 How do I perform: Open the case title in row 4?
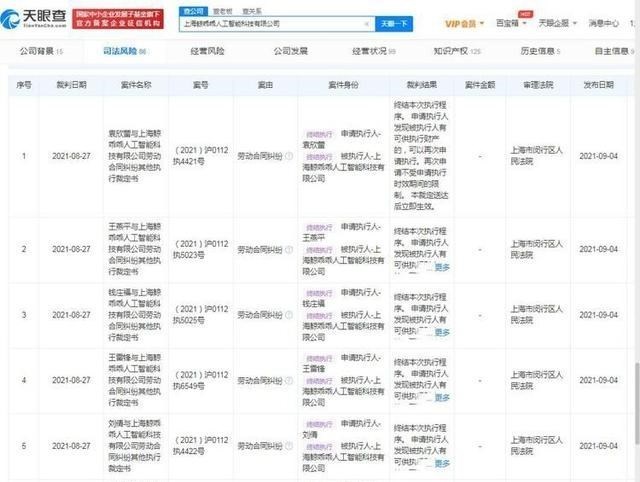pyautogui.click(x=135, y=380)
